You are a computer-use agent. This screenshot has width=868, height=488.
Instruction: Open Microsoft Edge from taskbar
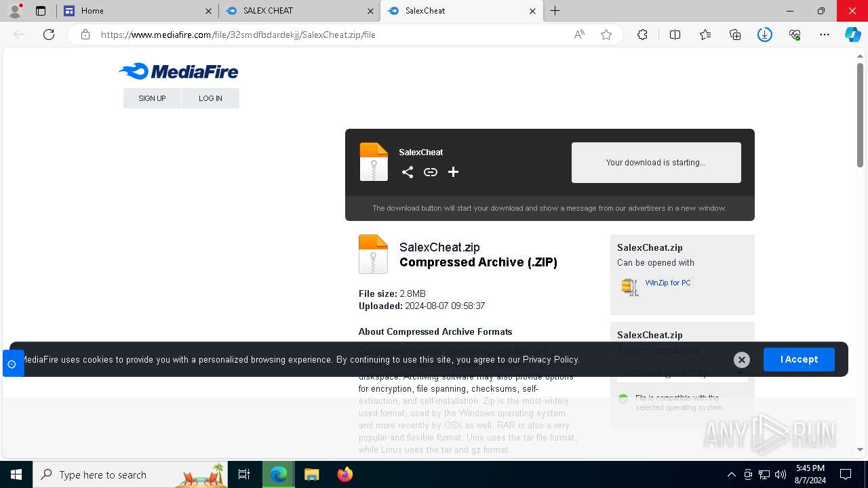coord(279,474)
